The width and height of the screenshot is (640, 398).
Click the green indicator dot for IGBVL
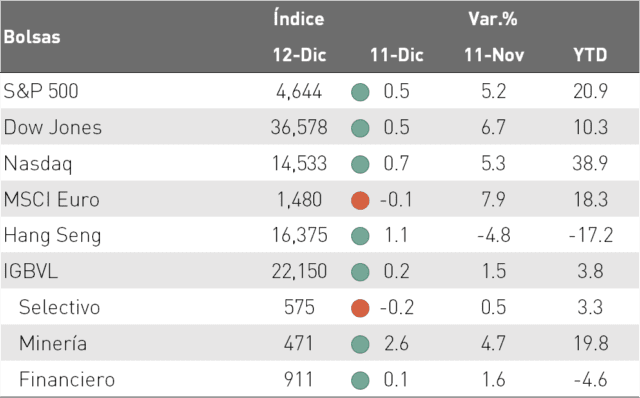click(x=360, y=272)
